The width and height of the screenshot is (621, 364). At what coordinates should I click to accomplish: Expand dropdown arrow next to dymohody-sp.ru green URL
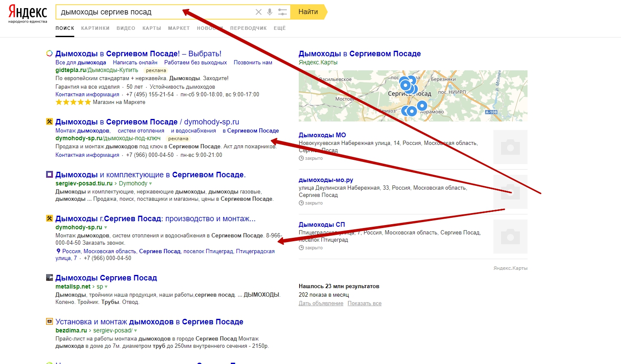tap(106, 228)
